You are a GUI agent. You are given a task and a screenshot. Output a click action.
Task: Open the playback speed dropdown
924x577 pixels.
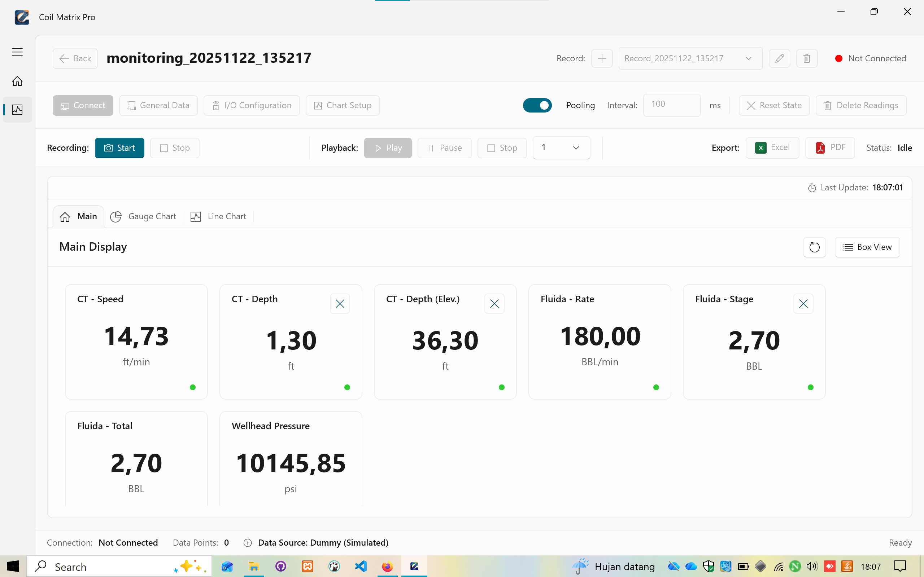pos(561,148)
